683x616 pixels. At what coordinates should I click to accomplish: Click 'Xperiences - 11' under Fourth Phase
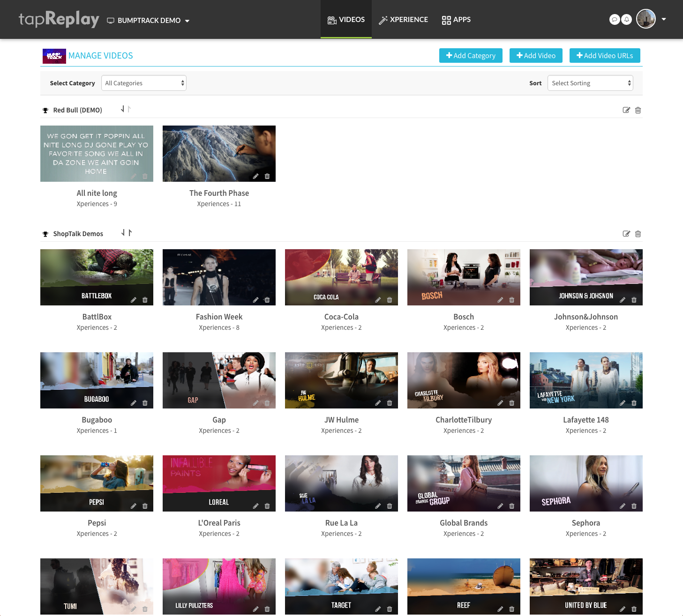[219, 204]
